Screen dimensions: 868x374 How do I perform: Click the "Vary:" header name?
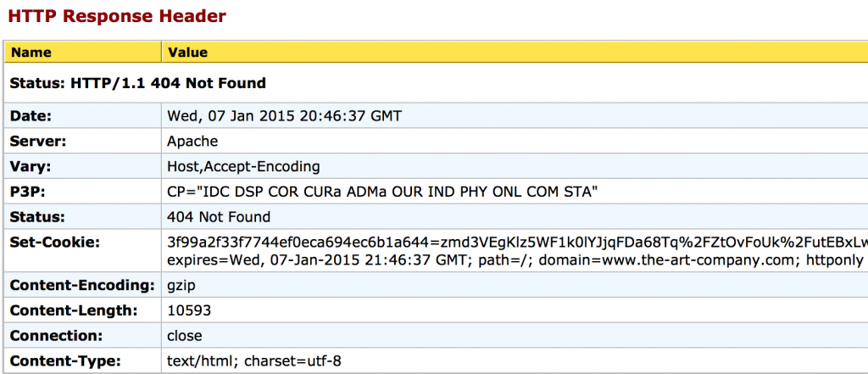pyautogui.click(x=31, y=166)
